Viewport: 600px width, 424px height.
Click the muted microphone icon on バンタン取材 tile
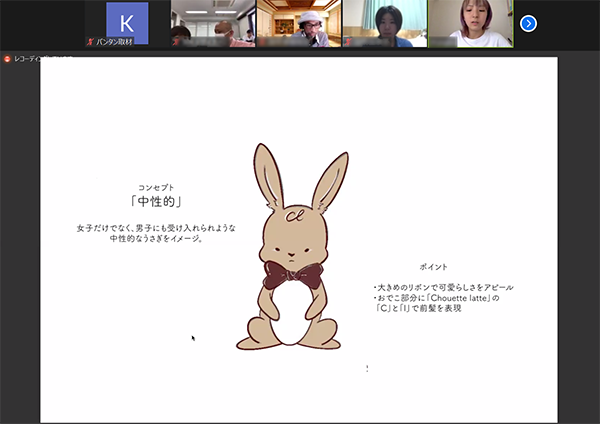(x=90, y=42)
